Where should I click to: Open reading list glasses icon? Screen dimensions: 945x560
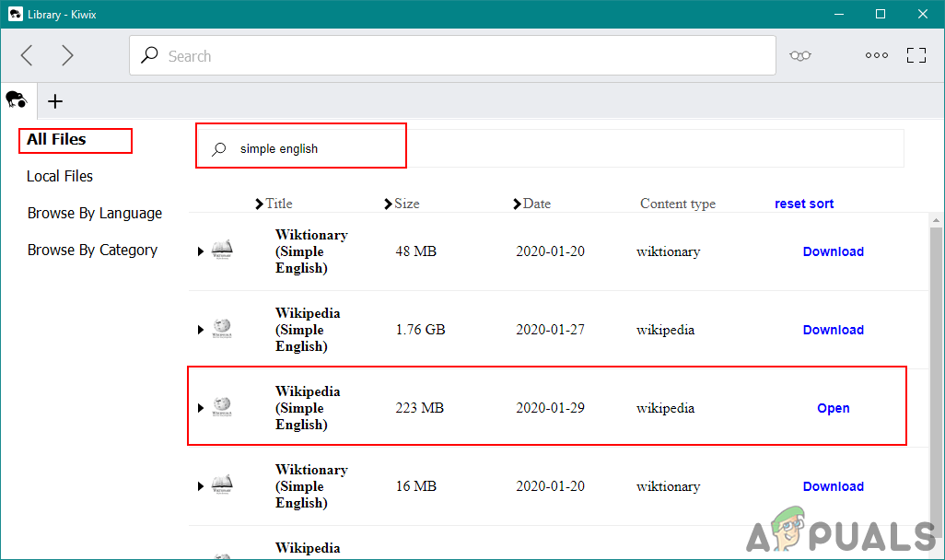tap(800, 56)
